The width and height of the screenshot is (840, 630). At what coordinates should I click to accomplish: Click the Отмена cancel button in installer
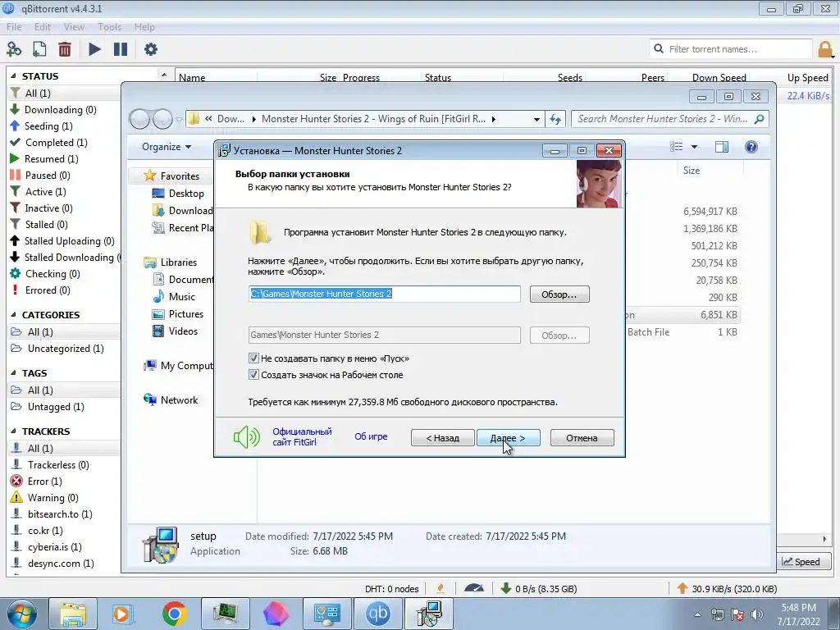582,438
